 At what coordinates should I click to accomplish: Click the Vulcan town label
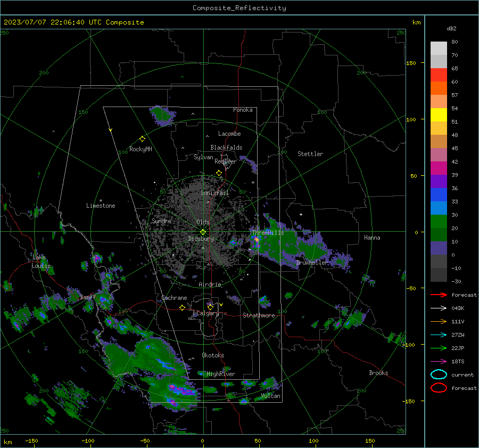point(271,396)
